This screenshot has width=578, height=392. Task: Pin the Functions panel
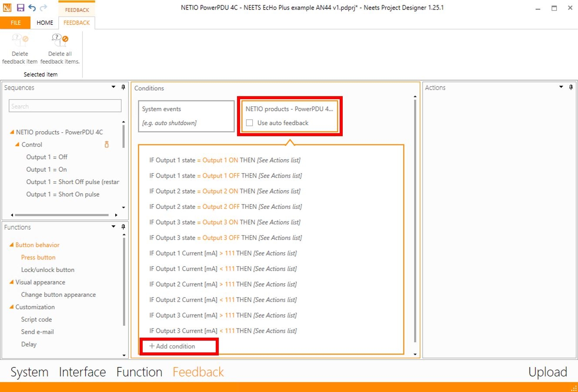click(123, 227)
